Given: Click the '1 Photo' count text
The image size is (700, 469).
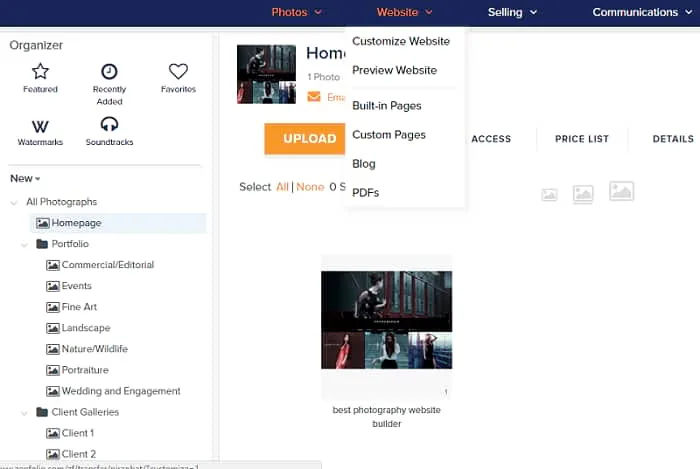Looking at the screenshot, I should click(324, 77).
